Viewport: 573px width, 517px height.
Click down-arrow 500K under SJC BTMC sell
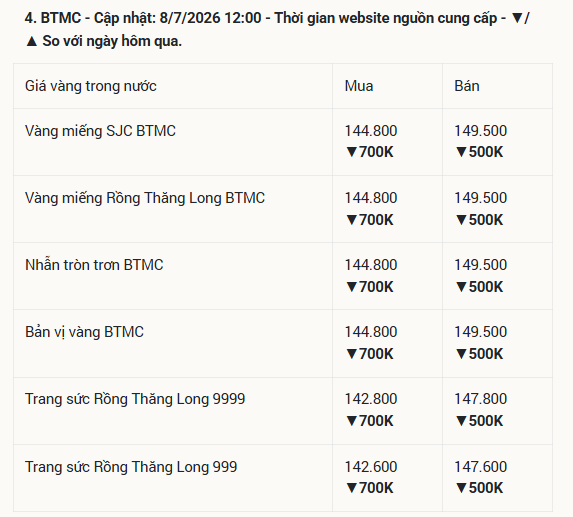tap(479, 152)
